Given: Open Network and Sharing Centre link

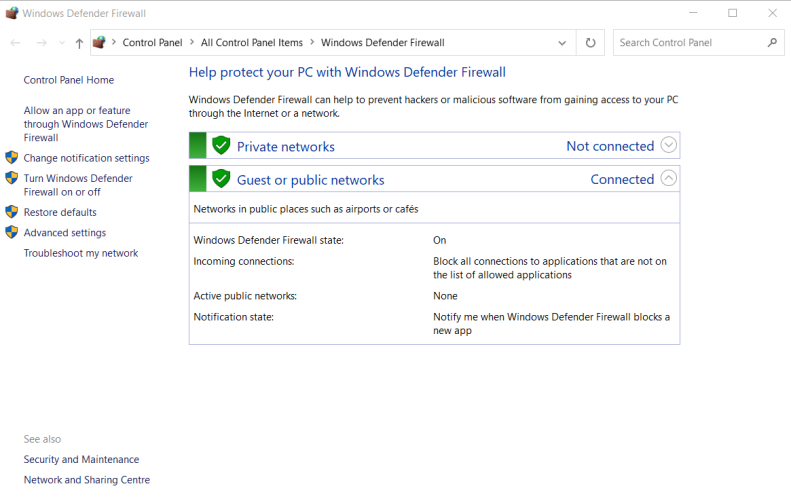Looking at the screenshot, I should 87,480.
